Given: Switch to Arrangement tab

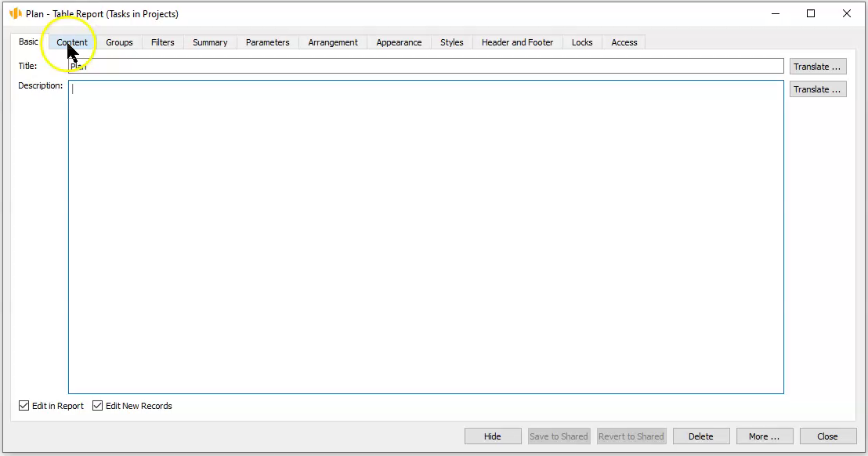Looking at the screenshot, I should tap(333, 42).
